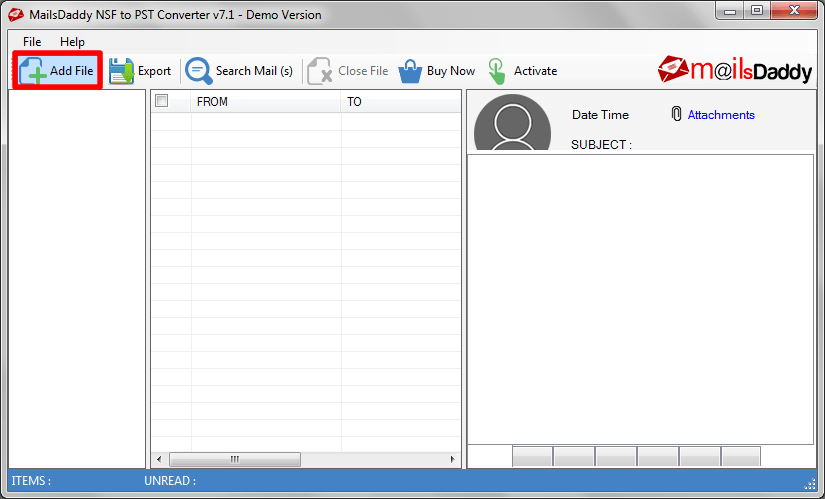The height and width of the screenshot is (499, 825).
Task: Open the Help menu
Action: (x=72, y=42)
